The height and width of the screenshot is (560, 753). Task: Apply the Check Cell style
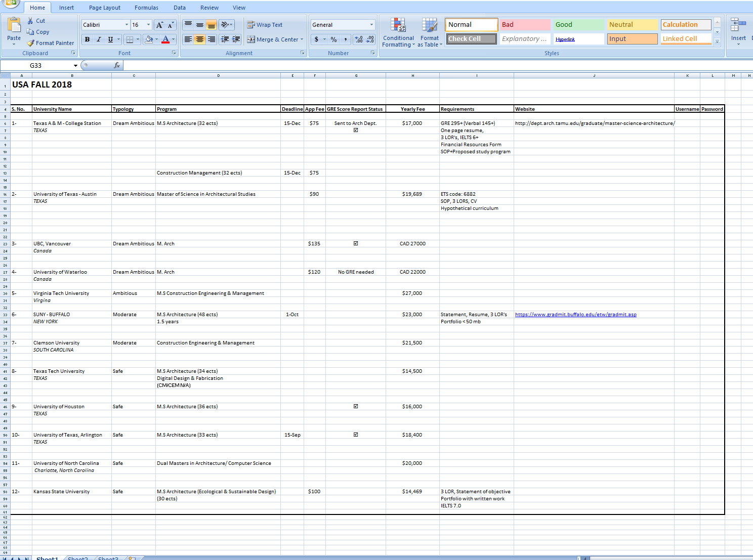[x=472, y=38]
